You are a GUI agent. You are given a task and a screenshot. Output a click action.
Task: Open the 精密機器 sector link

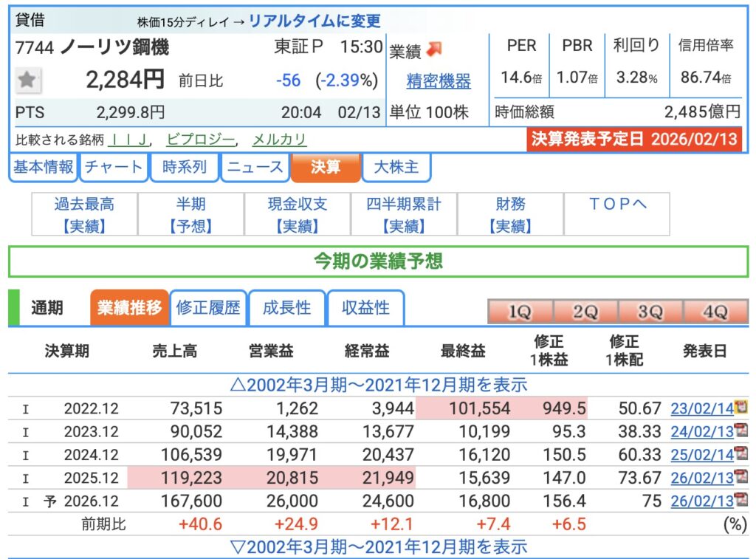439,80
